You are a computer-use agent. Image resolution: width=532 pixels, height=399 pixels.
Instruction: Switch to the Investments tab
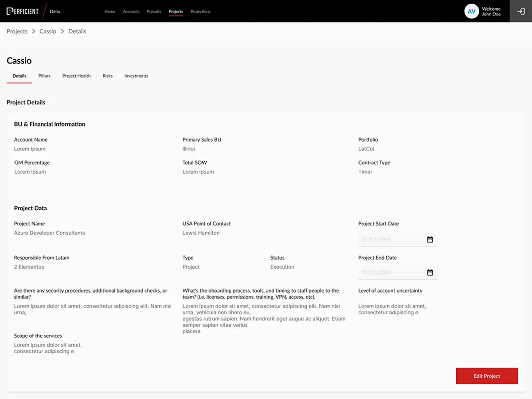pos(136,76)
